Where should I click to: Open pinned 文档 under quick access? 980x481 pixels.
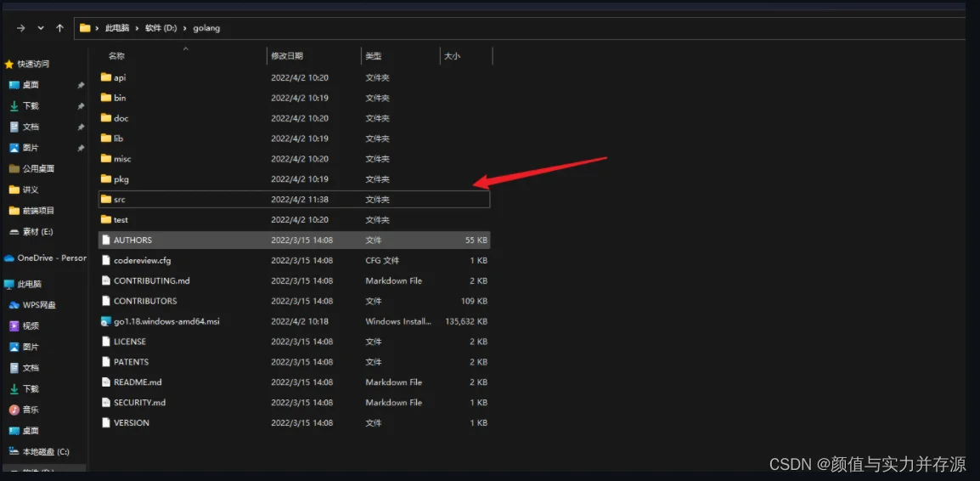[31, 127]
